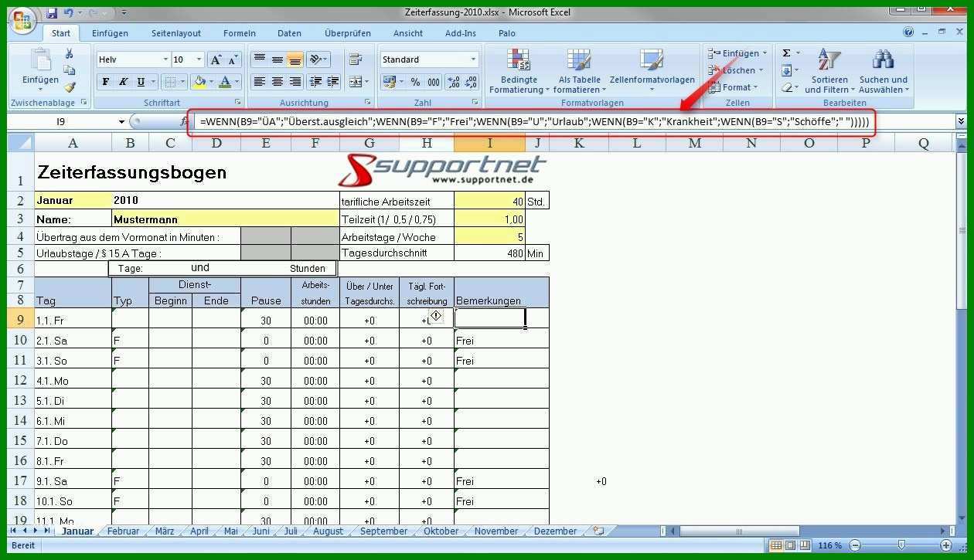Image resolution: width=974 pixels, height=560 pixels.
Task: Toggle underline formatting (U)
Action: [141, 82]
